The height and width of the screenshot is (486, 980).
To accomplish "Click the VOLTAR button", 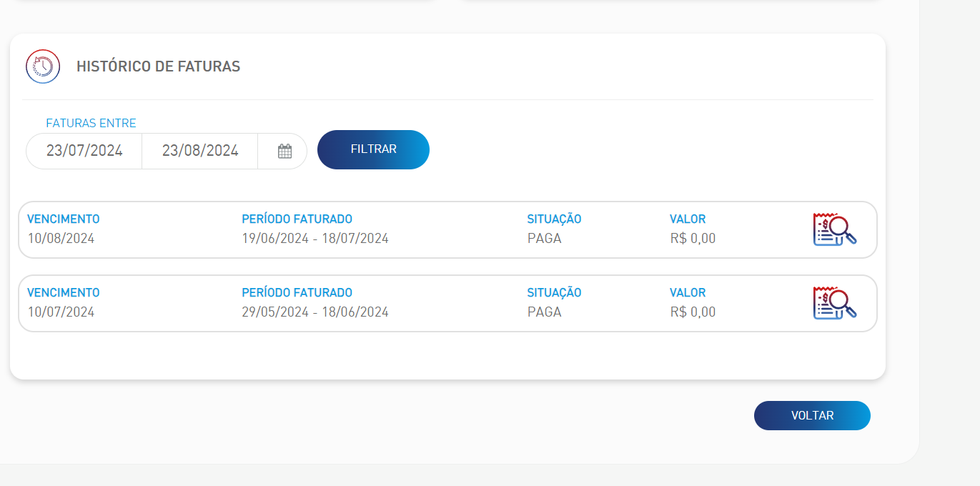I will pos(812,415).
